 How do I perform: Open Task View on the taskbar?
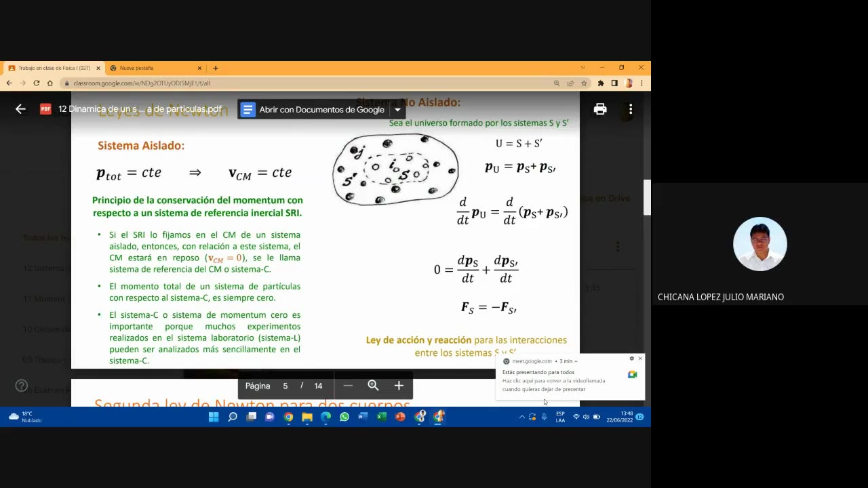tap(251, 417)
